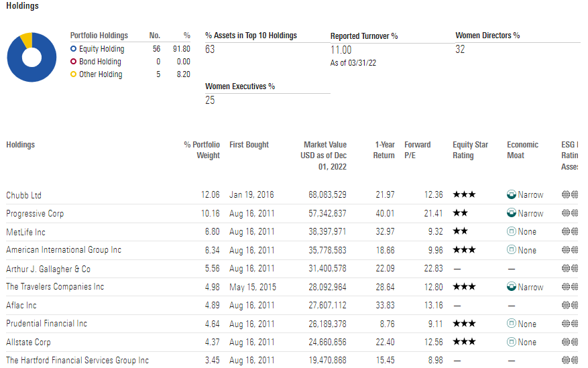Click the ESG globe icons for Chubb Ltd
Image resolution: width=588 pixels, height=368 pixels.
pyautogui.click(x=570, y=194)
